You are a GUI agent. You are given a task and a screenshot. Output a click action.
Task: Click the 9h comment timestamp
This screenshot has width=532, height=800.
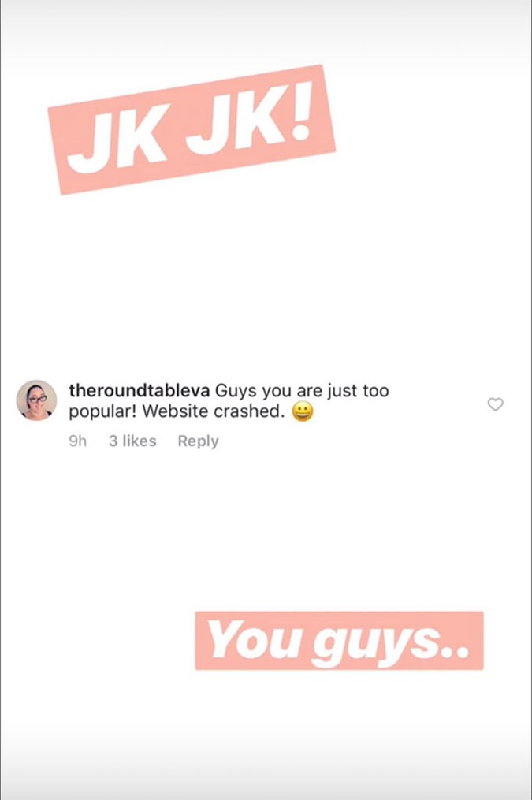point(77,441)
